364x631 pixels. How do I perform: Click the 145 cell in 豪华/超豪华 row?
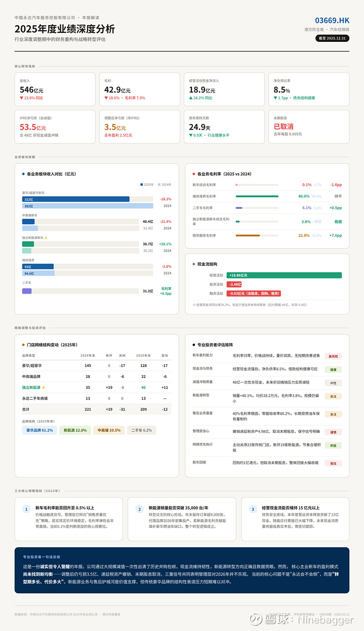tap(88, 366)
